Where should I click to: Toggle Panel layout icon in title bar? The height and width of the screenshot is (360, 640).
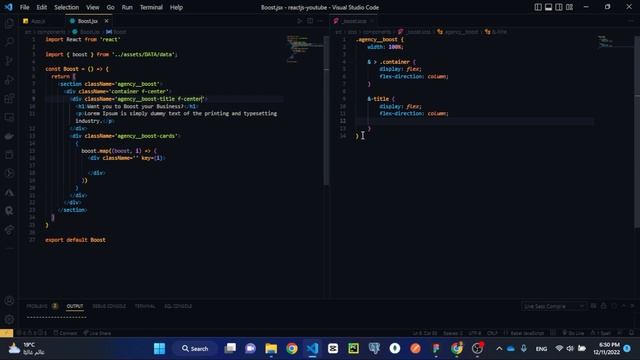coord(549,7)
